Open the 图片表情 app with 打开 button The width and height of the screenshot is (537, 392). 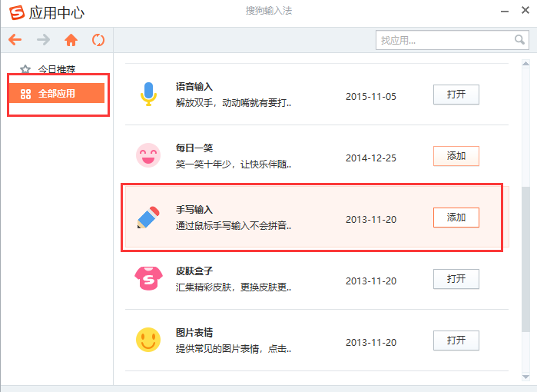[456, 340]
